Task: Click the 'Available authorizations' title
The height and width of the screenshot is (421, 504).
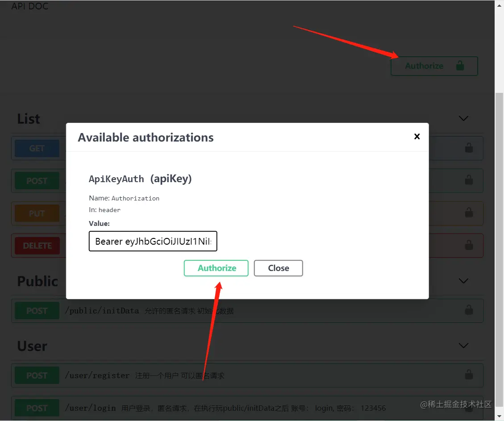Action: (x=146, y=138)
